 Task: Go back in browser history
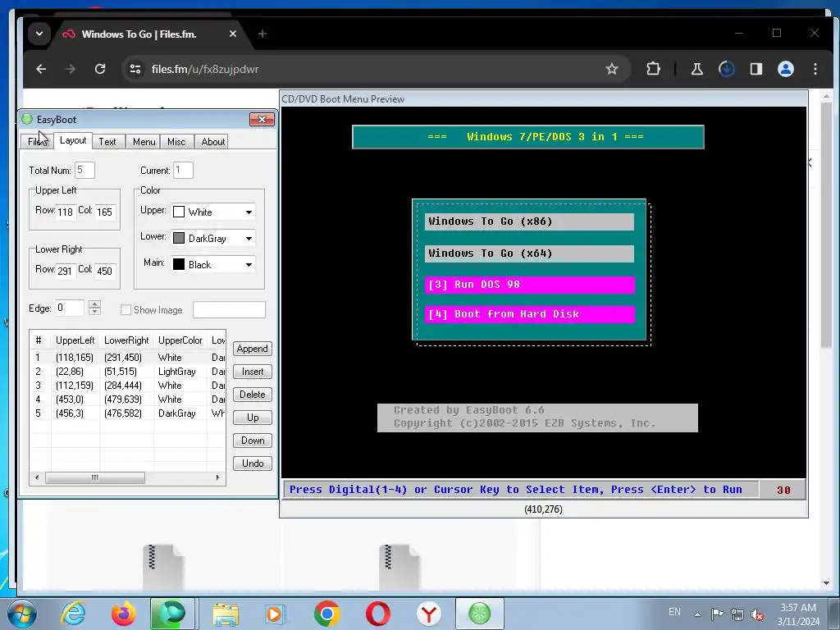[x=41, y=69]
